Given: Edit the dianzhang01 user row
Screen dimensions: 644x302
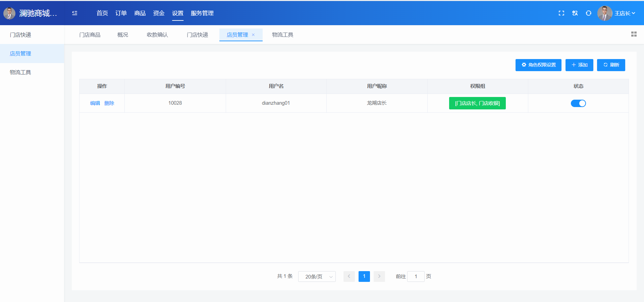Looking at the screenshot, I should coord(95,103).
